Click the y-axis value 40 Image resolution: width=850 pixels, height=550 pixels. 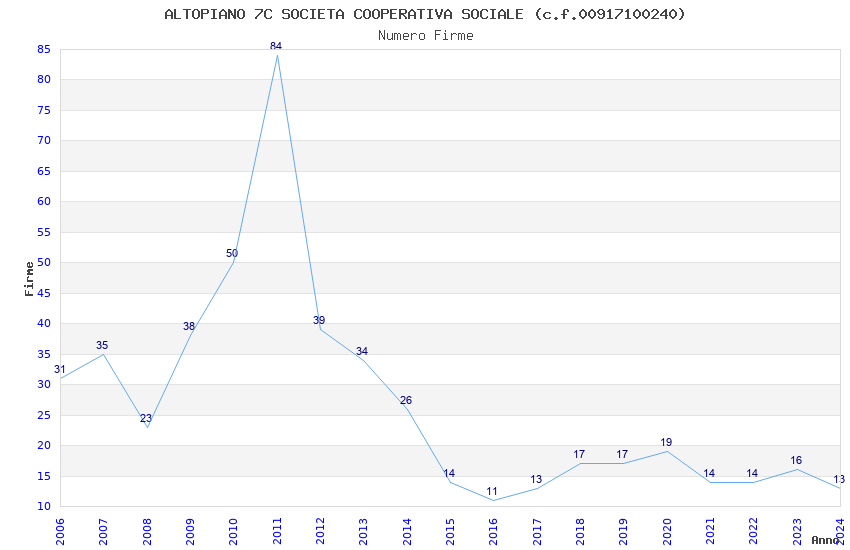pos(44,323)
